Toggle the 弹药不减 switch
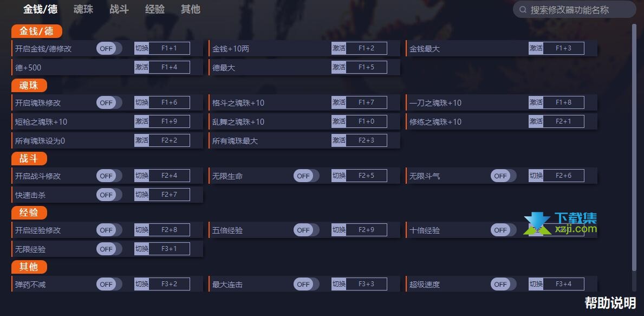The width and height of the screenshot is (644, 316). click(109, 285)
